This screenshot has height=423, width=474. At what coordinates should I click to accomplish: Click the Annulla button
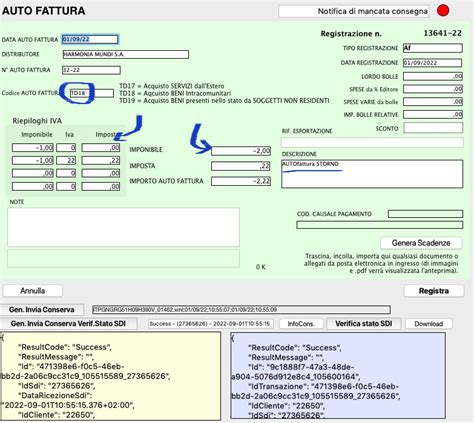tap(32, 291)
